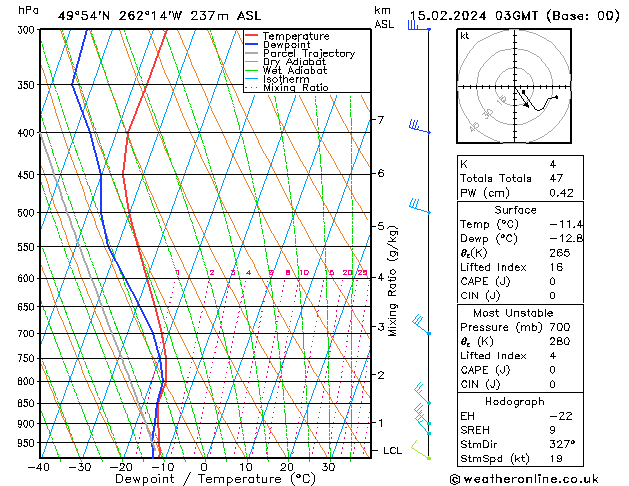Click the wind barb at 300 hPa level
This screenshot has height=486, width=629.
pos(416,25)
